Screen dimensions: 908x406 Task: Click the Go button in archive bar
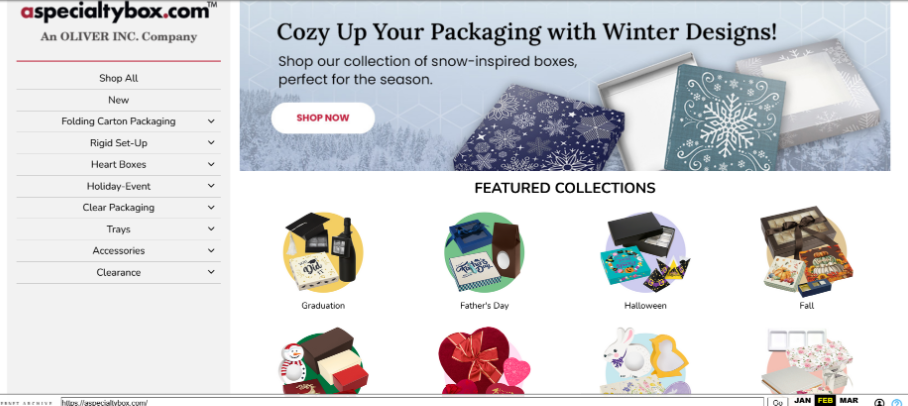point(778,402)
